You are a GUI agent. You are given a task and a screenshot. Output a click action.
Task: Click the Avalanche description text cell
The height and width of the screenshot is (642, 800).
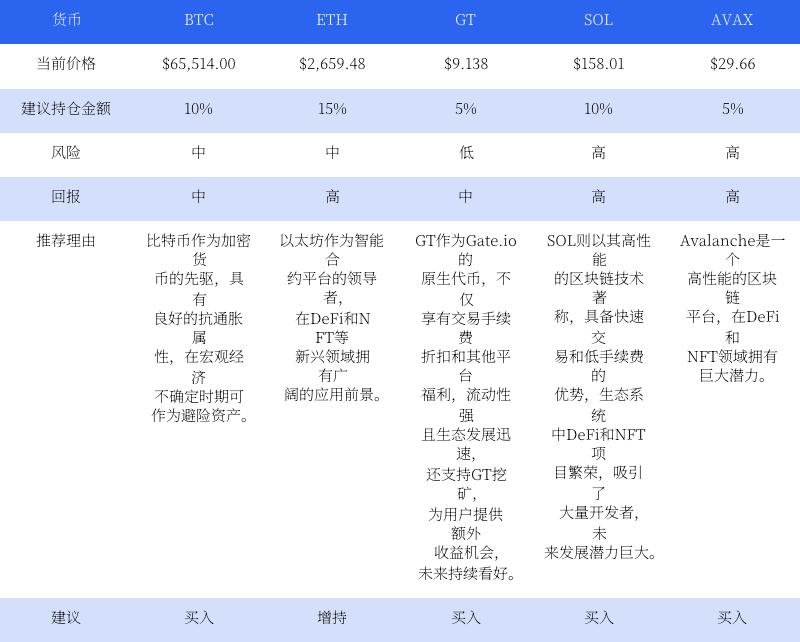point(732,308)
